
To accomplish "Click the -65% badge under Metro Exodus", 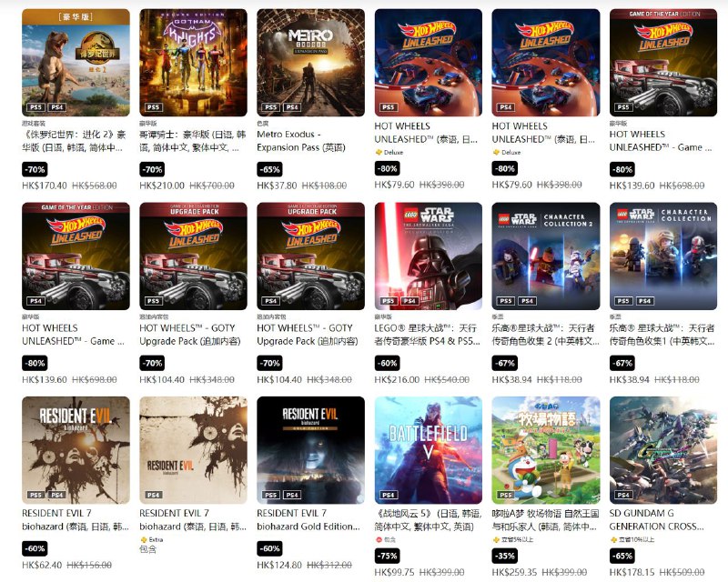I will (x=269, y=169).
